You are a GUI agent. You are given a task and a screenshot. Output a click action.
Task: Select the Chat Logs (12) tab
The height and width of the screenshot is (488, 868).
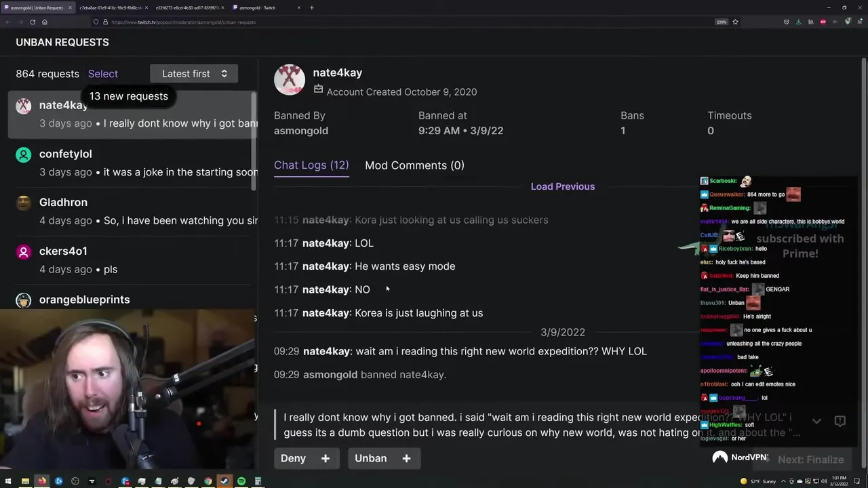[311, 165]
